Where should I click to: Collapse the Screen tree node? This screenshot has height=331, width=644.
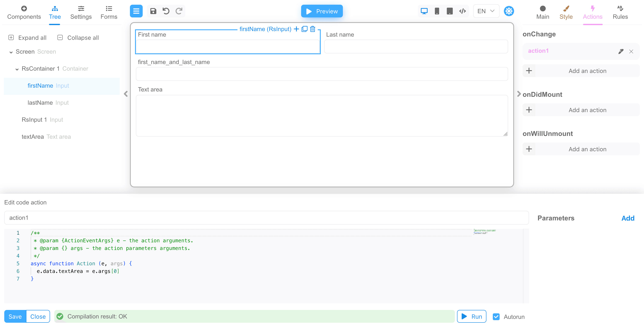pyautogui.click(x=11, y=52)
